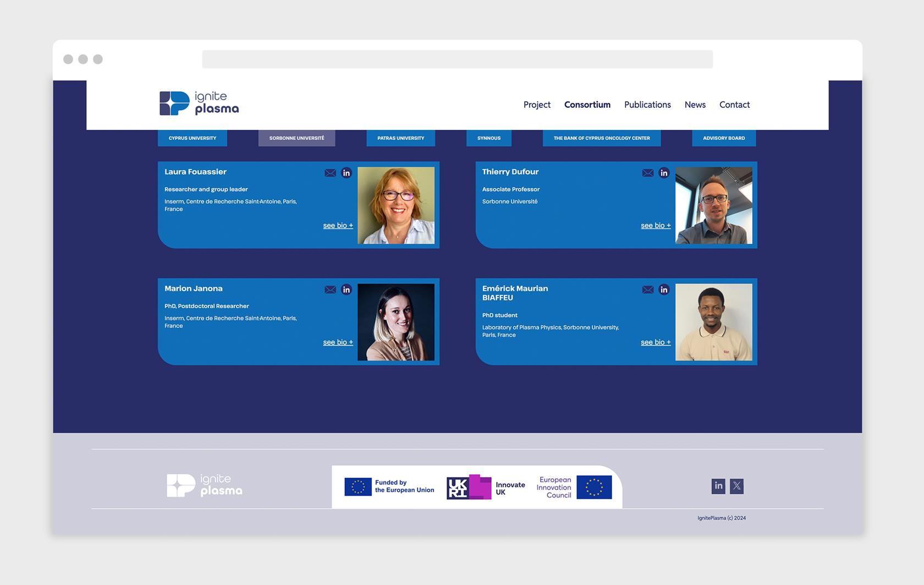Click the name Laura Fouassier

[195, 172]
